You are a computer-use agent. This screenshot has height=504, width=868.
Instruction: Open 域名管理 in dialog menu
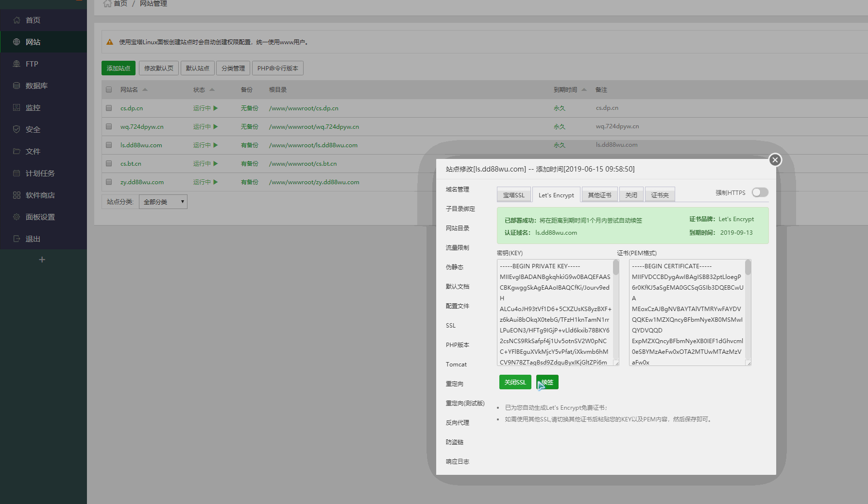coord(458,189)
